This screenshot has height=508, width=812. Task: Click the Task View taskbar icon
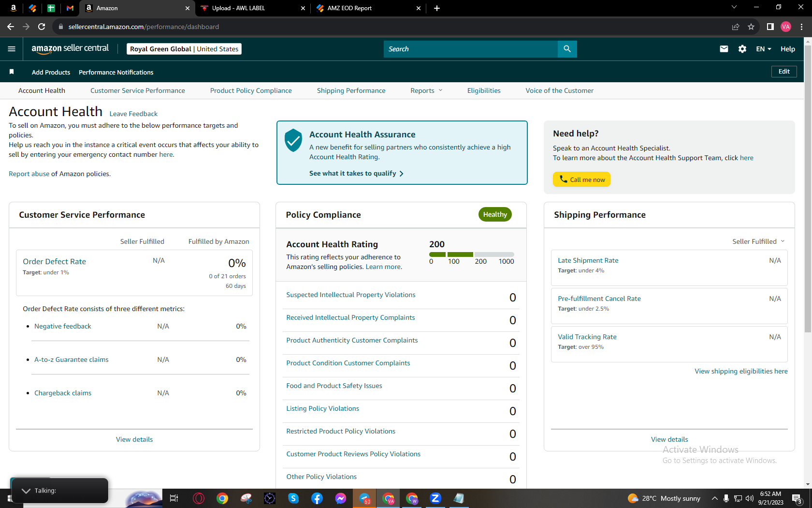174,498
